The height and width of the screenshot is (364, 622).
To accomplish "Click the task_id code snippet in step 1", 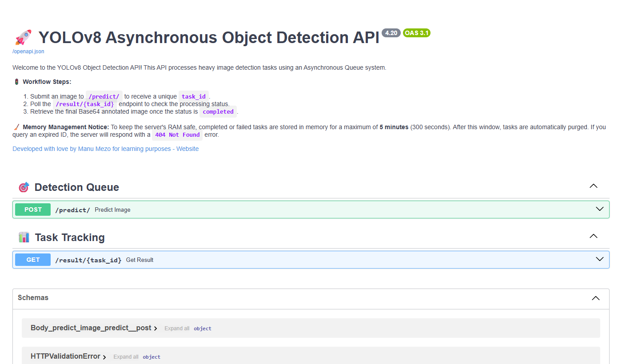I will [x=194, y=96].
